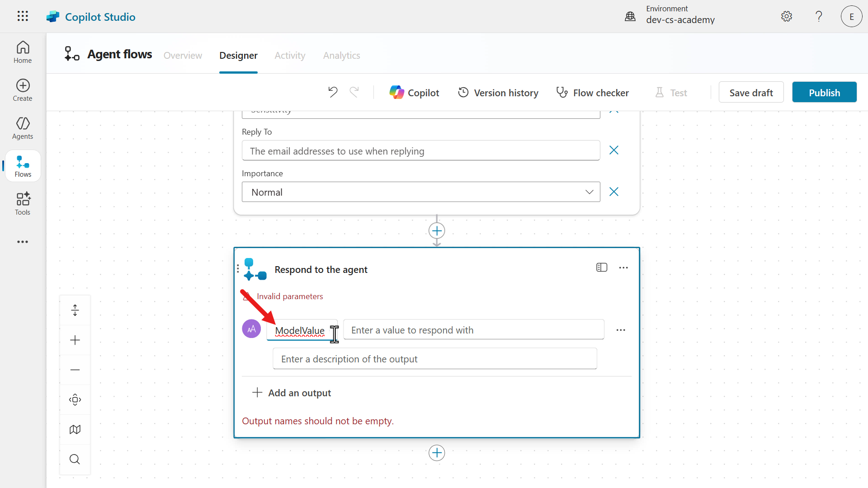868x488 pixels.
Task: Open Respond to the agent card ellipsis menu
Action: pyautogui.click(x=623, y=267)
